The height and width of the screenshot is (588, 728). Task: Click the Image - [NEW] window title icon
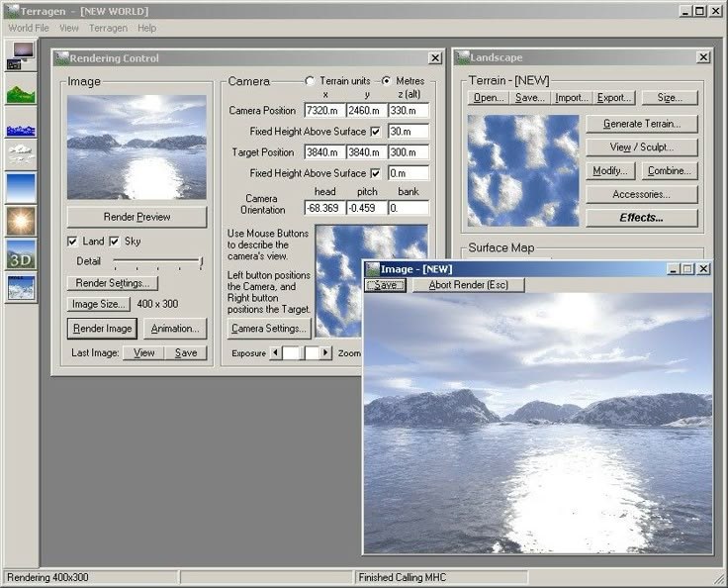[372, 269]
